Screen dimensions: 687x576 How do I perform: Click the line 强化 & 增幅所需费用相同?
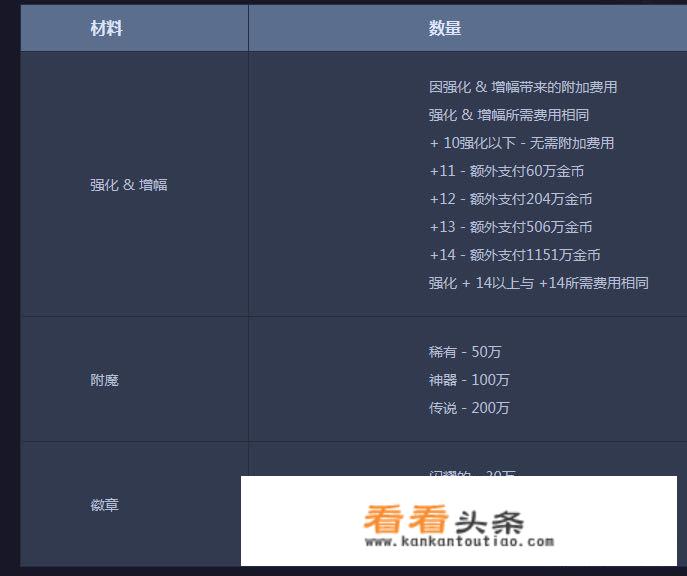coord(509,115)
